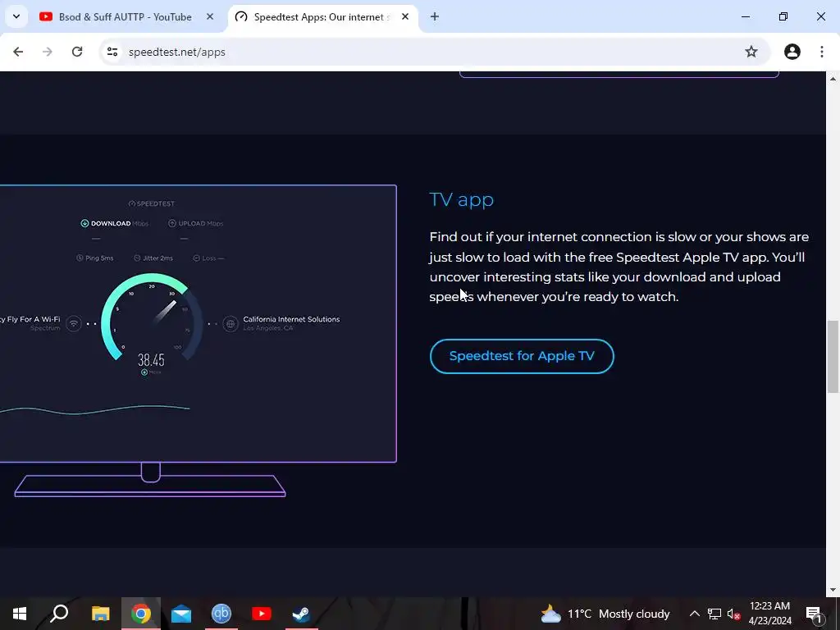Click the DOWNLOAD Mbps label in the TV image
Screen dimensions: 840x630
coord(115,223)
